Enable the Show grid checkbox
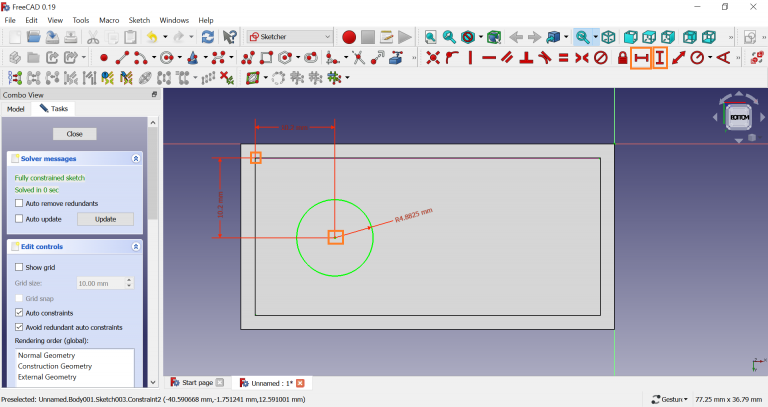768x407 pixels. [19, 267]
